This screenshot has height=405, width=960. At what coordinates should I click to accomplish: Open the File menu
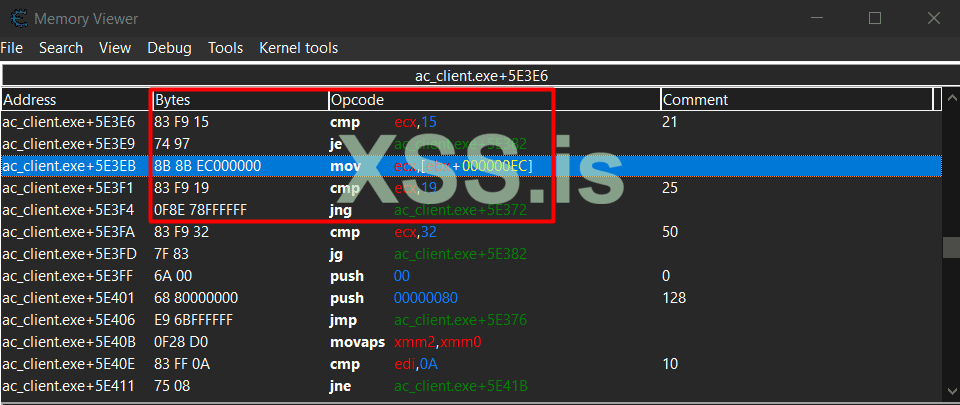(x=12, y=48)
